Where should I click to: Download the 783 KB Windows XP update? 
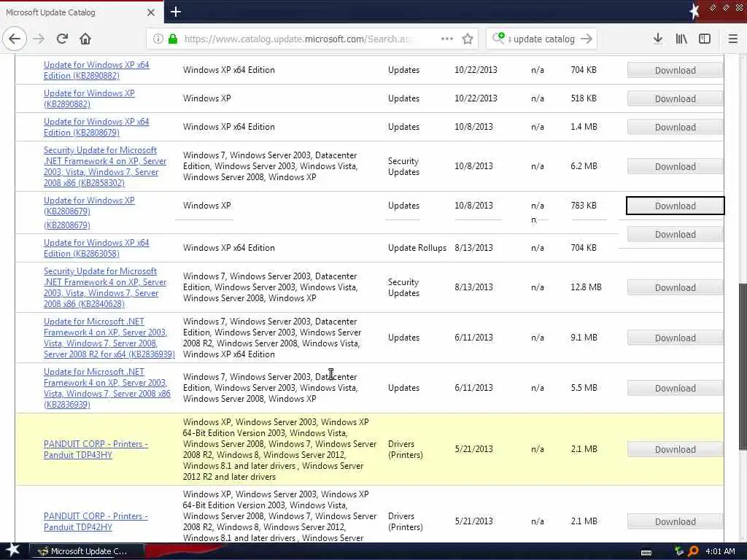point(675,206)
